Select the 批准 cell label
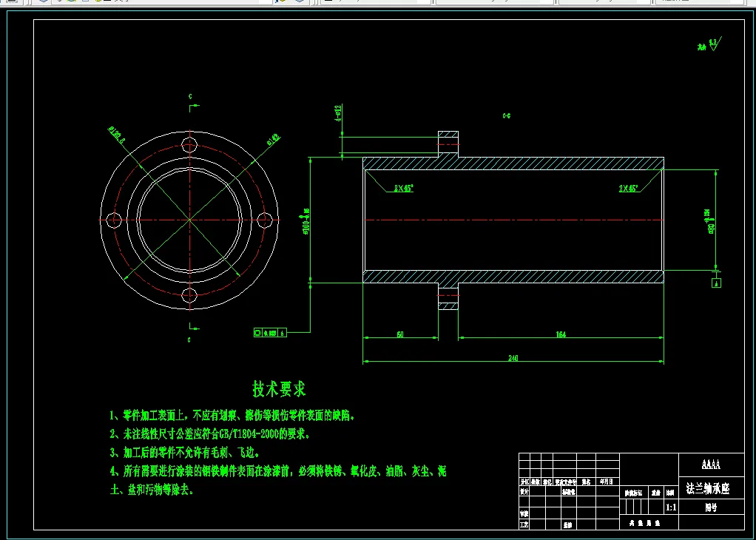The width and height of the screenshot is (756, 540). pyautogui.click(x=567, y=524)
